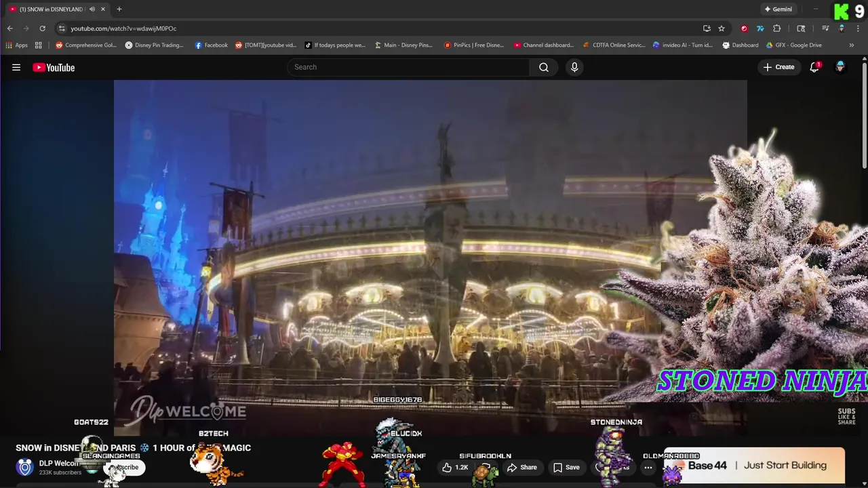Open the red extension icon in toolbar

744,28
